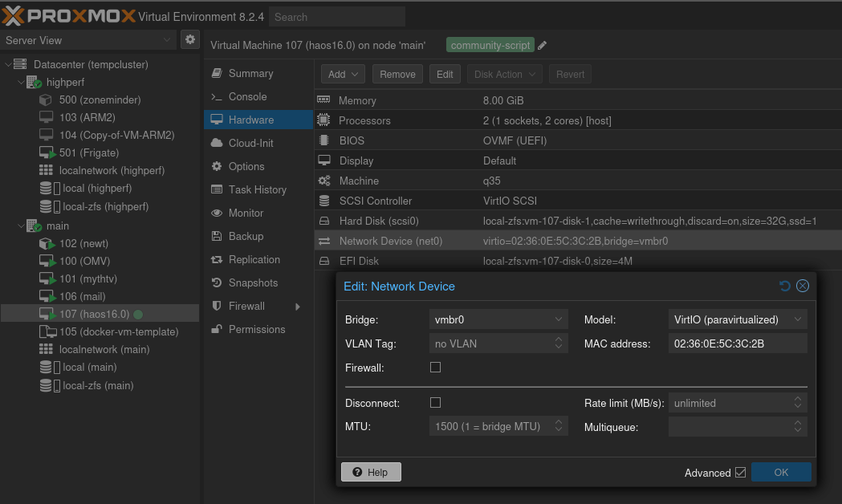
Task: Click the 102 (newt) container icon
Action: click(47, 244)
